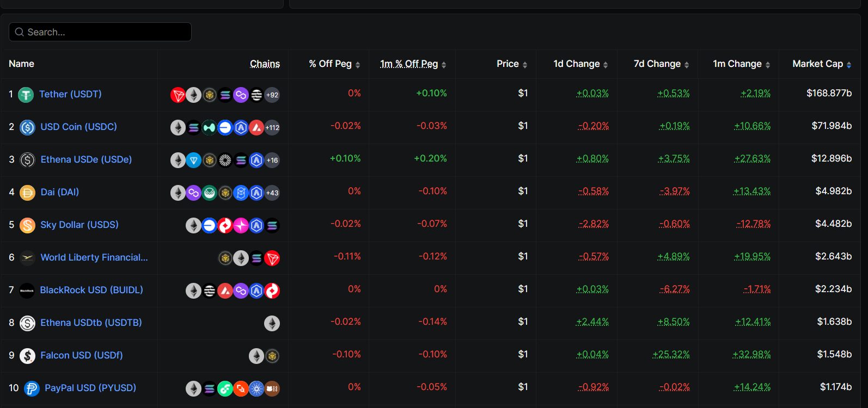
Task: Click PayPal USD market cap $1.174b
Action: [x=836, y=387]
